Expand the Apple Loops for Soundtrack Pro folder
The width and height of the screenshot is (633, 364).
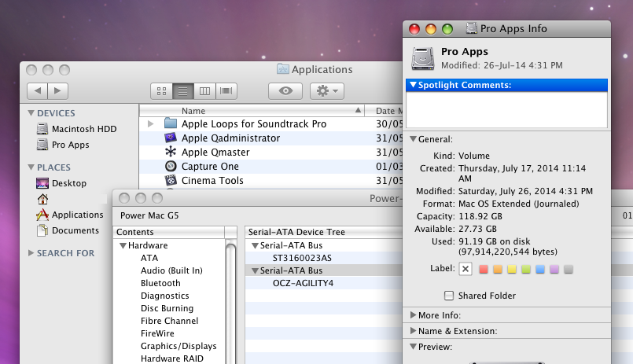tap(150, 123)
